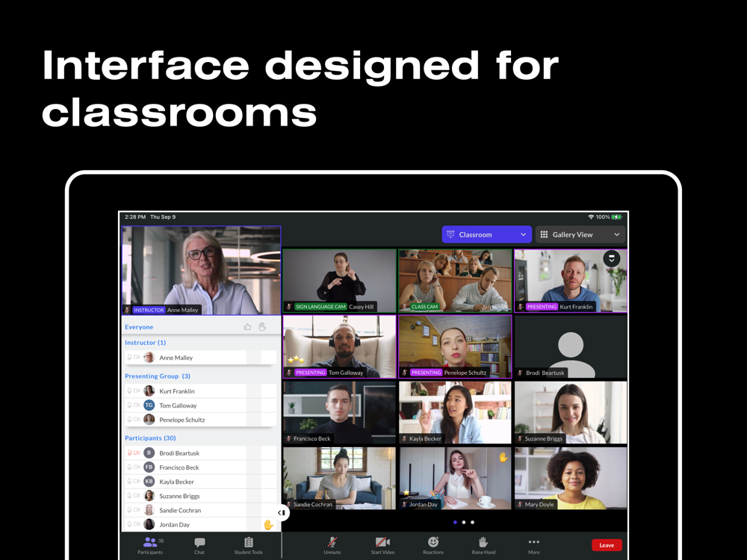Click raised hand icon in Jordan Day row

(268, 525)
